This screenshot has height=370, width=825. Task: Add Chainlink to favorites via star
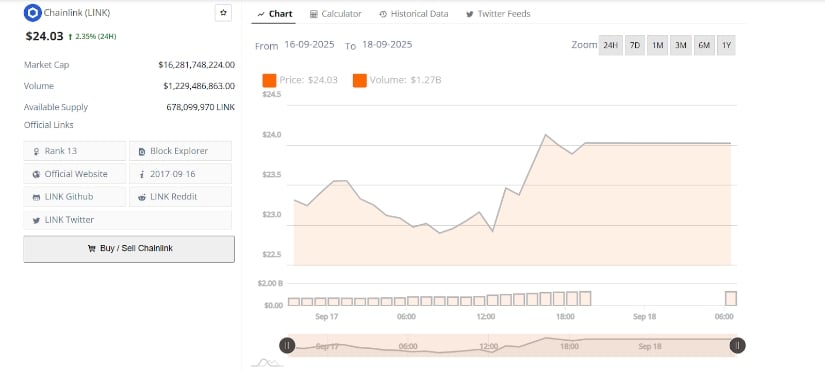[x=223, y=13]
